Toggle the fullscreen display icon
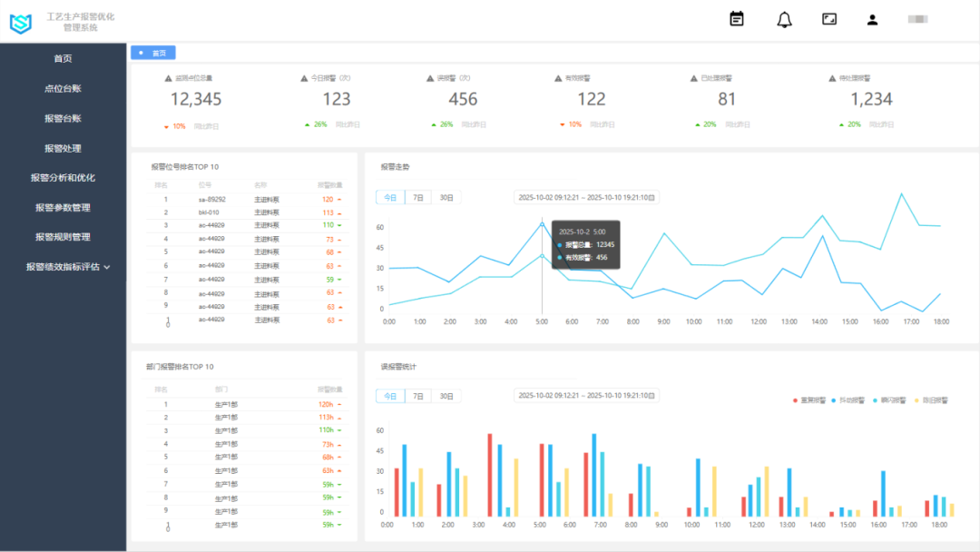This screenshot has width=980, height=552. click(829, 19)
